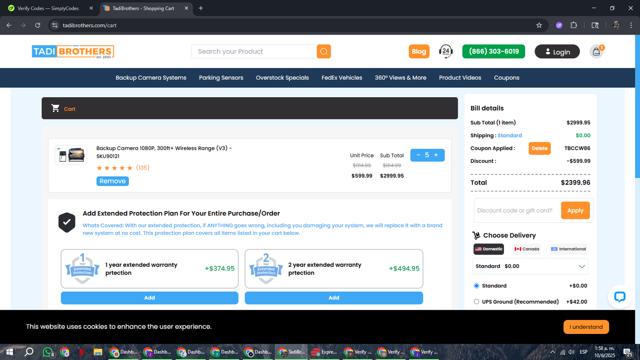Open a new browser tab

[200, 8]
